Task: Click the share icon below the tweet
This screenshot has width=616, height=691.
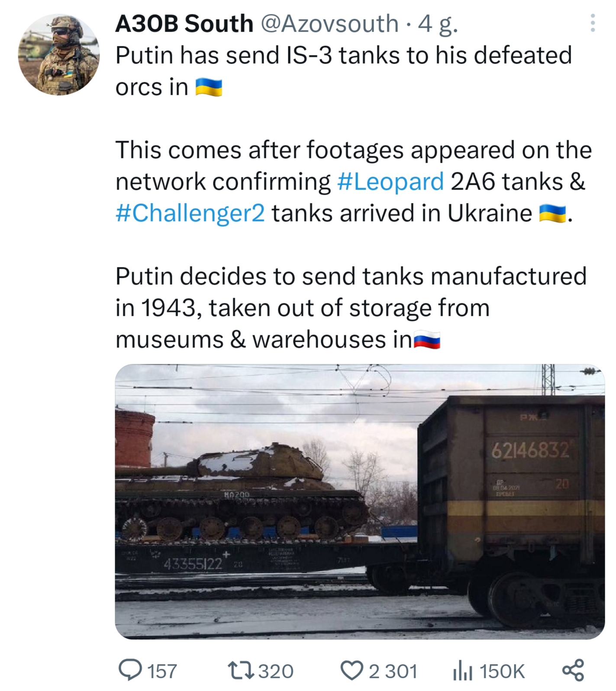Action: pyautogui.click(x=573, y=671)
